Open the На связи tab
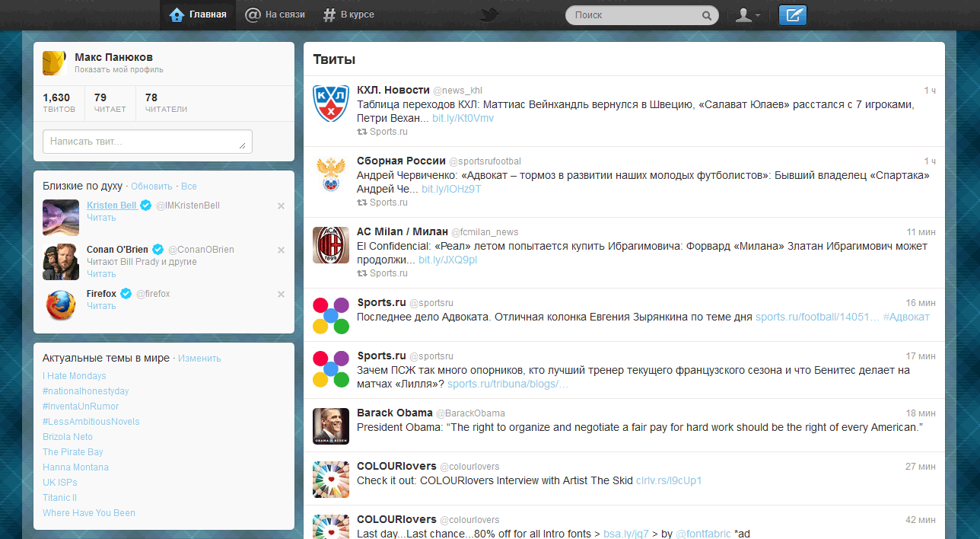The image size is (980, 539). pos(275,14)
